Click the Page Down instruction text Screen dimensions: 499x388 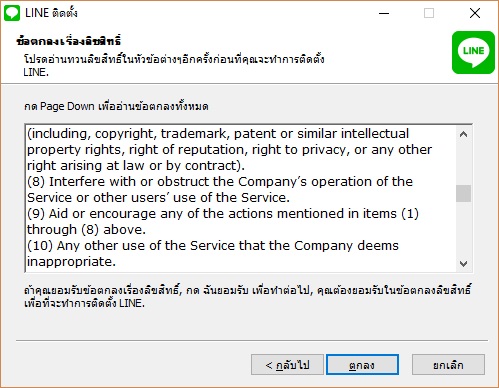pyautogui.click(x=116, y=106)
